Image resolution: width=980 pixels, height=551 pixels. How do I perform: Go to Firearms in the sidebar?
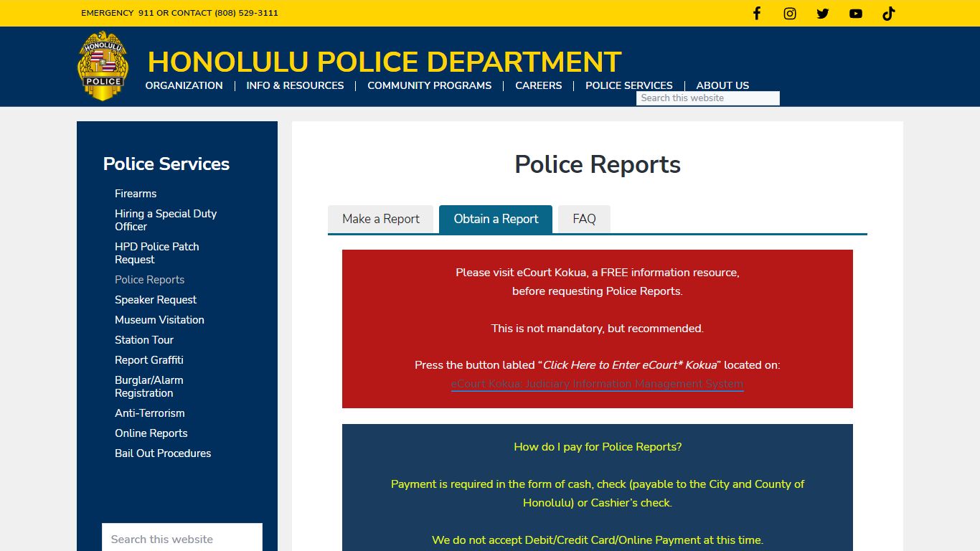click(136, 194)
